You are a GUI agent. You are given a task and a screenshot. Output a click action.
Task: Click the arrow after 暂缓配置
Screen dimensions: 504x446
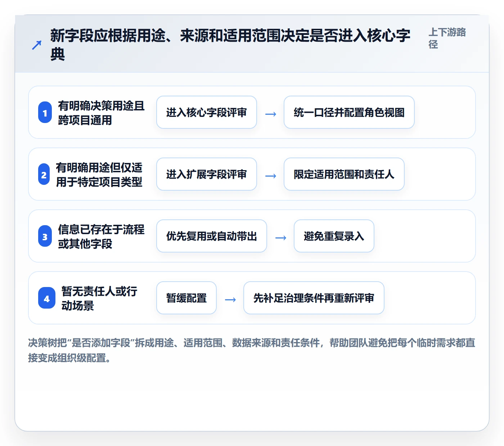(x=230, y=300)
